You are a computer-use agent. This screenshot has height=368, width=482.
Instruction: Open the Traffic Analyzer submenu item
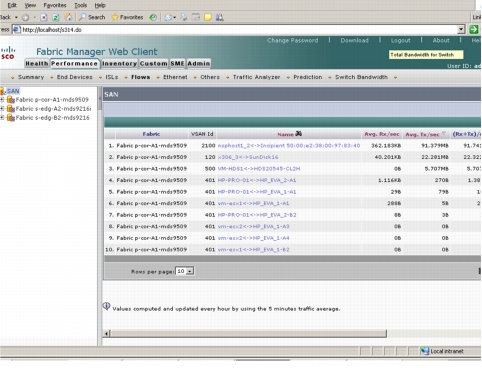point(256,77)
